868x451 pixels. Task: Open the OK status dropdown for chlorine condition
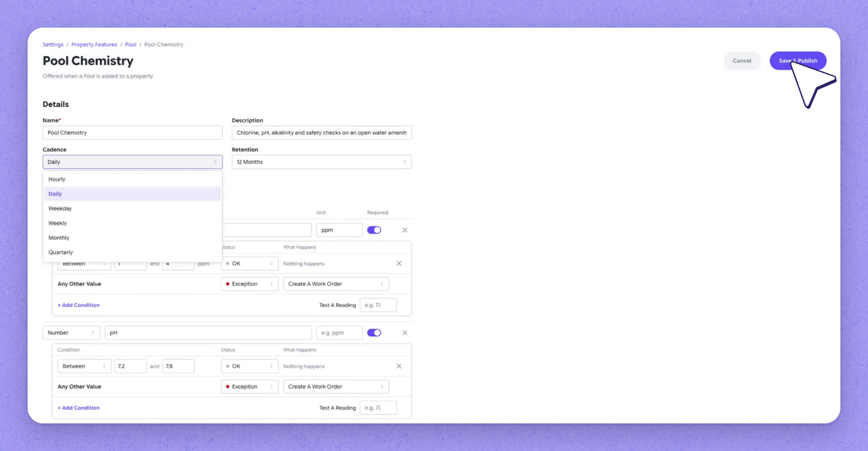coord(250,264)
